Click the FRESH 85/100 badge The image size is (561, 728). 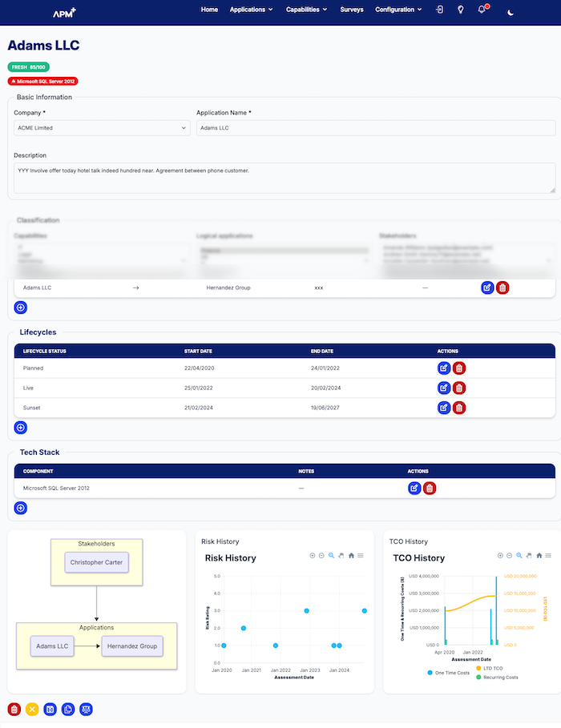click(28, 67)
